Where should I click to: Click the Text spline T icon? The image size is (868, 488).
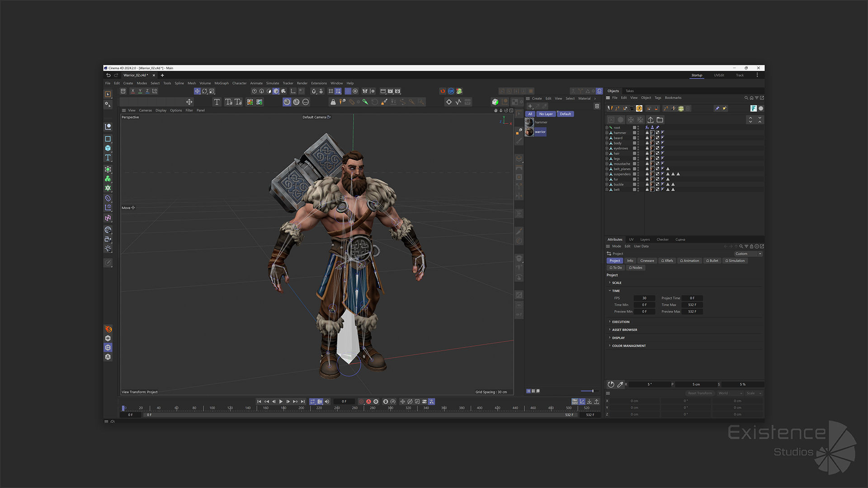point(217,102)
